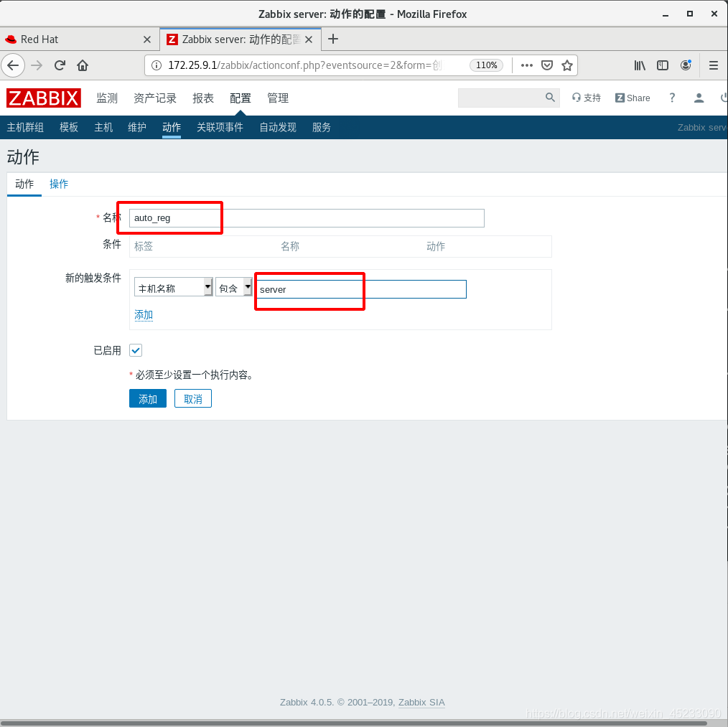Viewport: 728px width, 727px height.
Task: Go to 自动发现 submenu
Action: point(278,127)
